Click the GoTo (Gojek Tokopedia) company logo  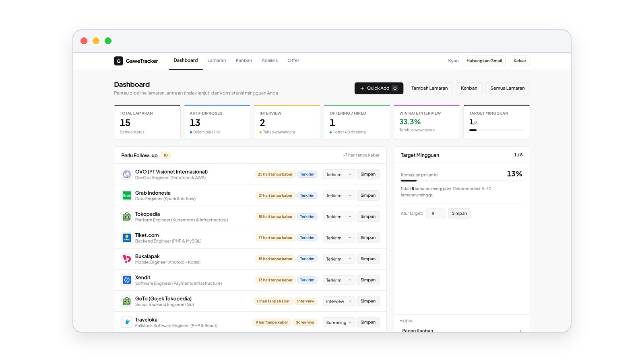coord(127,301)
